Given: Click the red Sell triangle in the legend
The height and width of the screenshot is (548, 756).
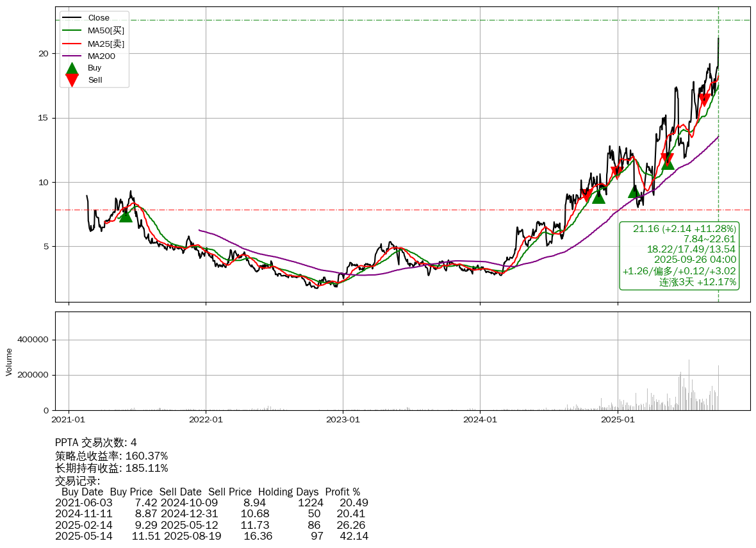Looking at the screenshot, I should (72, 80).
